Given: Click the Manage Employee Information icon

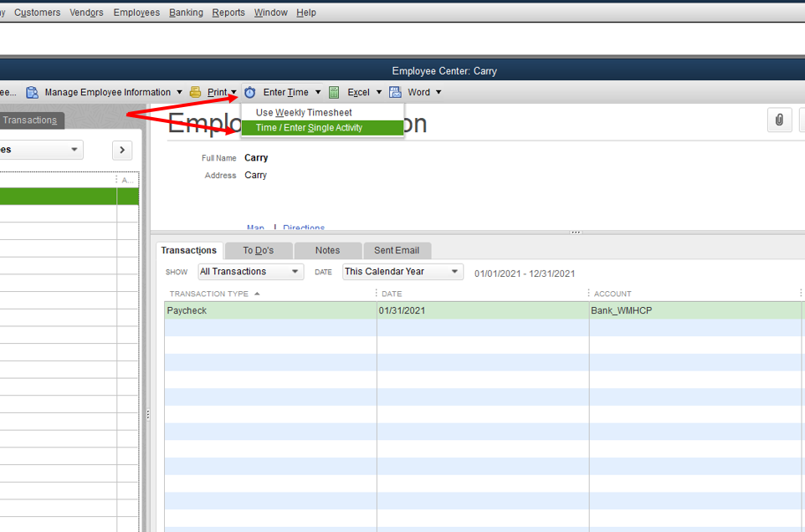Looking at the screenshot, I should click(x=31, y=92).
